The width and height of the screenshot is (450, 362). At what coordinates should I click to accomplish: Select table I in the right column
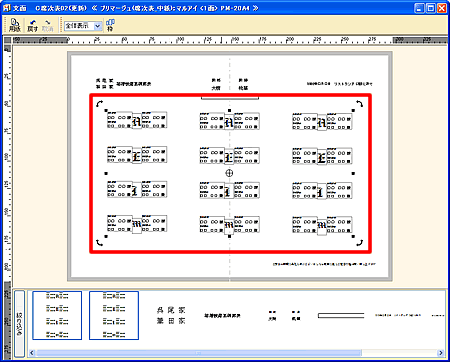point(322,191)
